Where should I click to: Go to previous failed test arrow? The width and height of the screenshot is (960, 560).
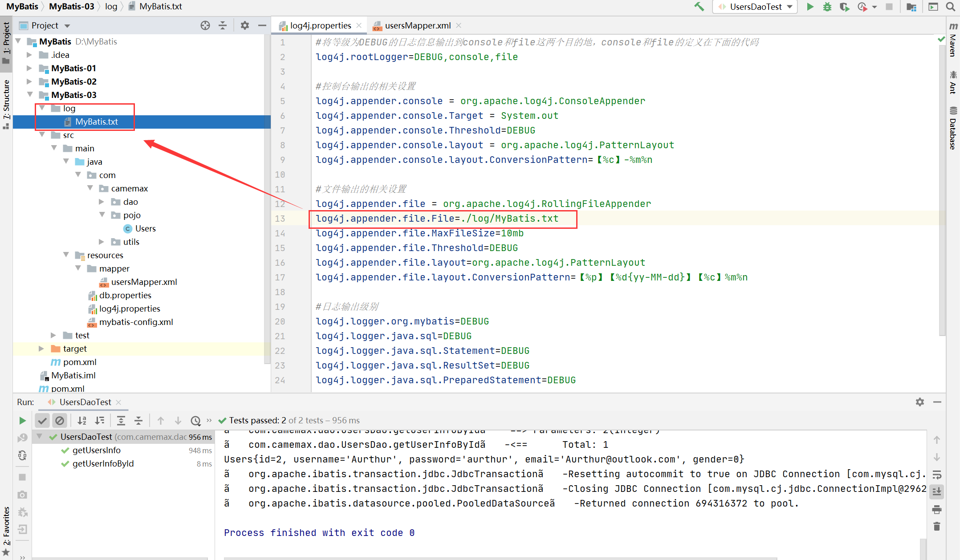[161, 420]
